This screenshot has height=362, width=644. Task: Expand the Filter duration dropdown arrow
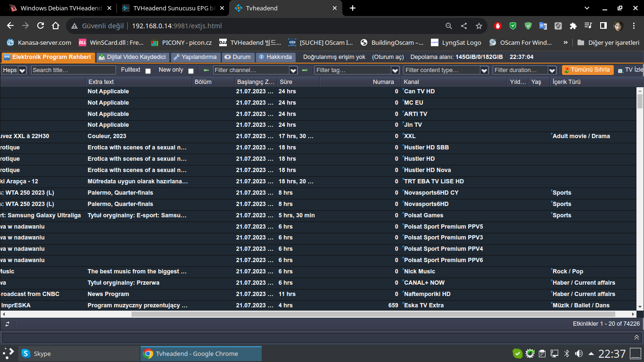pyautogui.click(x=552, y=70)
